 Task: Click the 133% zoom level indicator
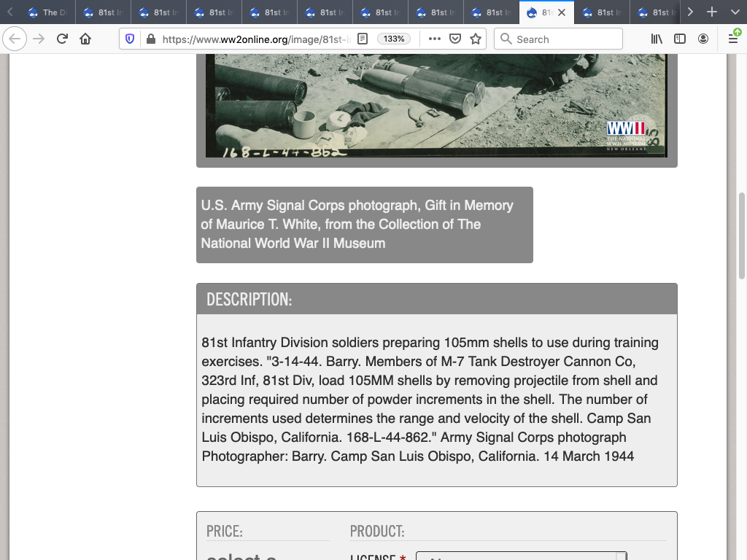pos(394,39)
